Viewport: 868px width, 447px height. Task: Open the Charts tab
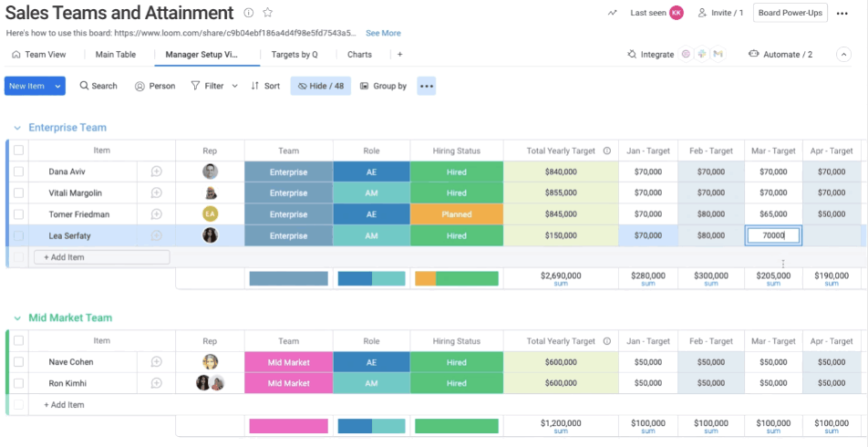[x=360, y=55]
